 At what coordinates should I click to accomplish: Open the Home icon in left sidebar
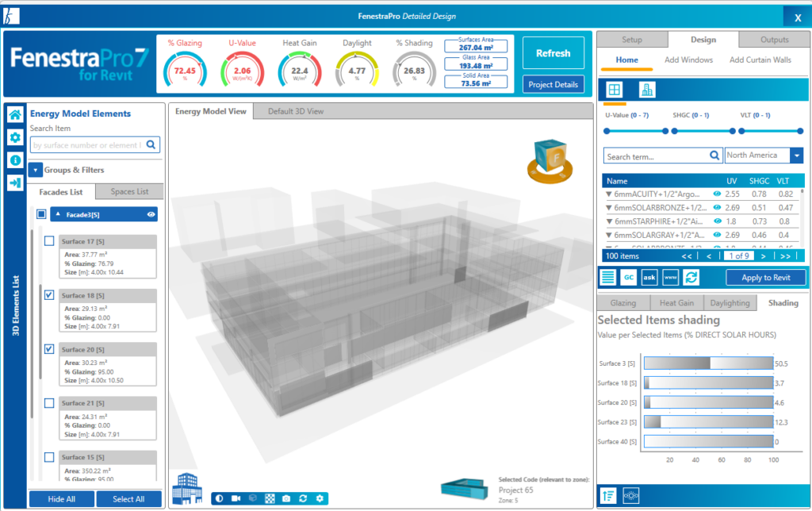[15, 114]
